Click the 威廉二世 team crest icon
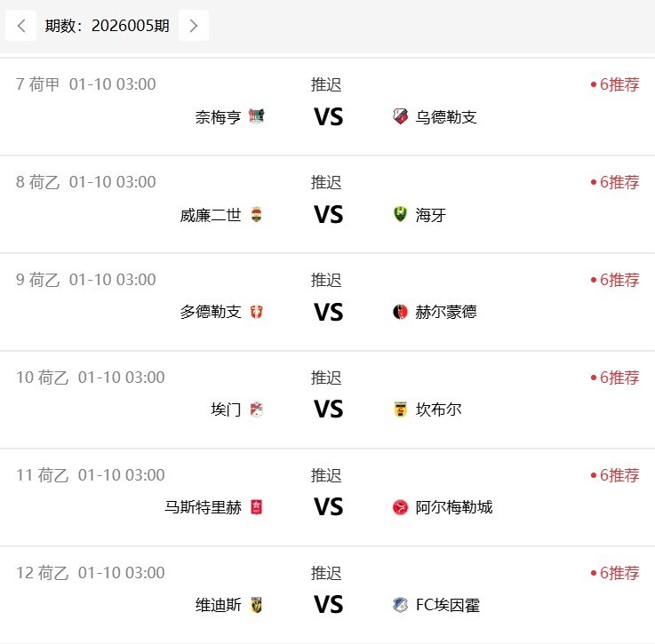This screenshot has height=644, width=655. click(x=257, y=214)
